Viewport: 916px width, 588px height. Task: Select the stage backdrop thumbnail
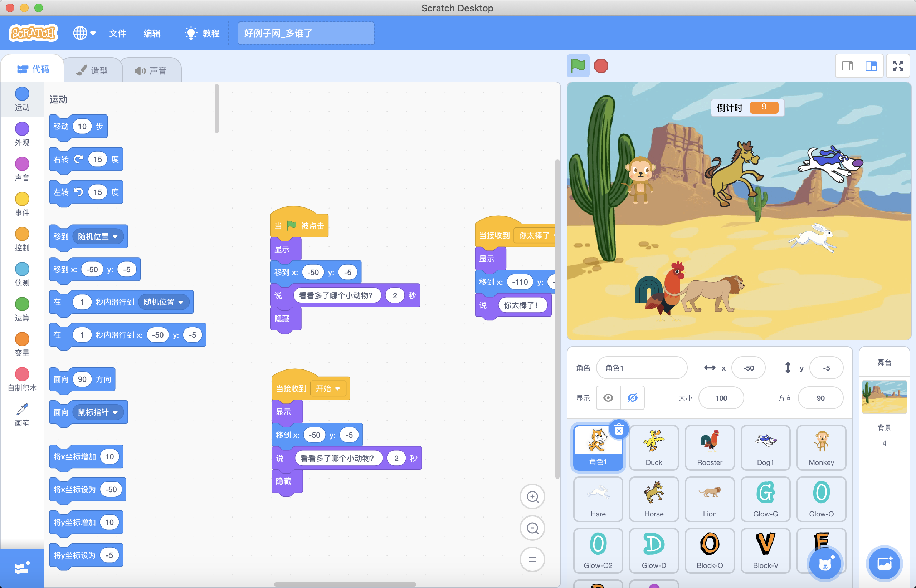click(884, 397)
